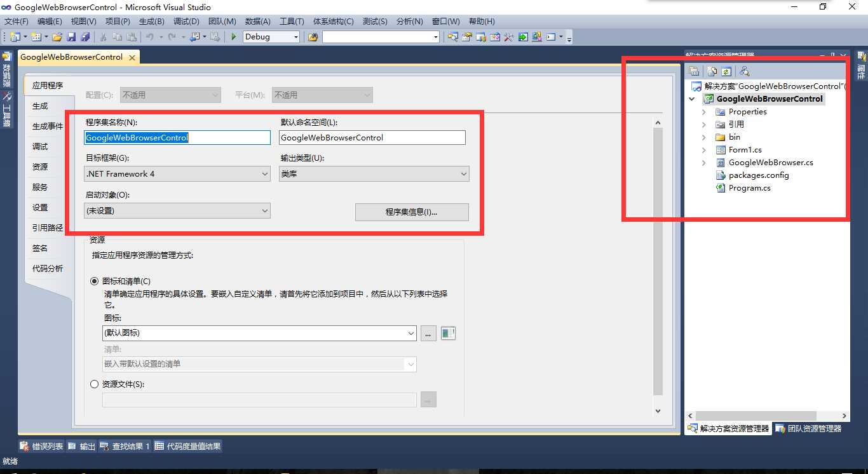Screen dimensions: 868x474
Task: Click the Add New Item toolbar icon
Action: [36, 37]
